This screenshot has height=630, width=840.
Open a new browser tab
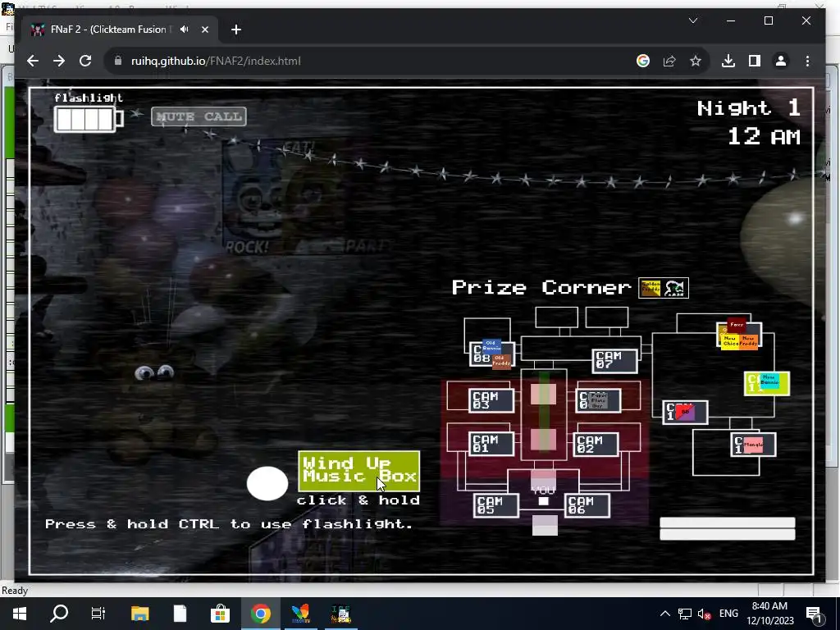236,30
